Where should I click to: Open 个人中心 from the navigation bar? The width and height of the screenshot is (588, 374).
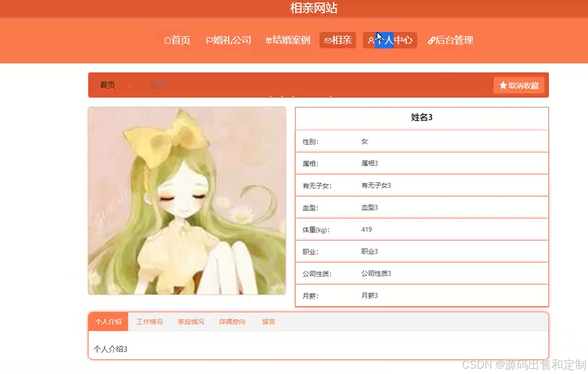click(x=390, y=40)
